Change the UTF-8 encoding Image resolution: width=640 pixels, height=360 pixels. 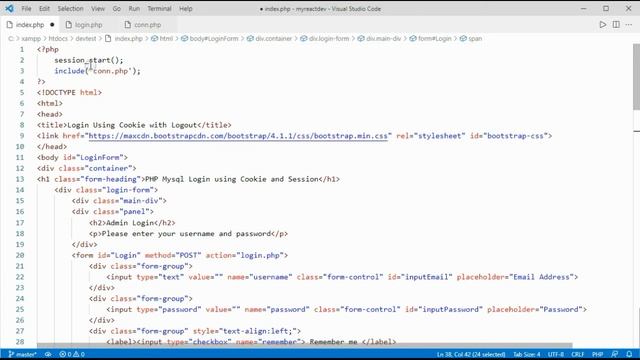pos(556,354)
